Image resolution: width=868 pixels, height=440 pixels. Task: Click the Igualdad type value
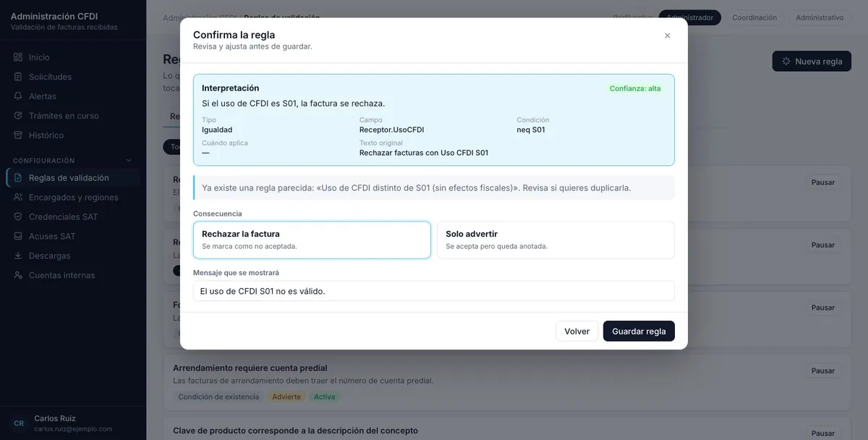217,130
